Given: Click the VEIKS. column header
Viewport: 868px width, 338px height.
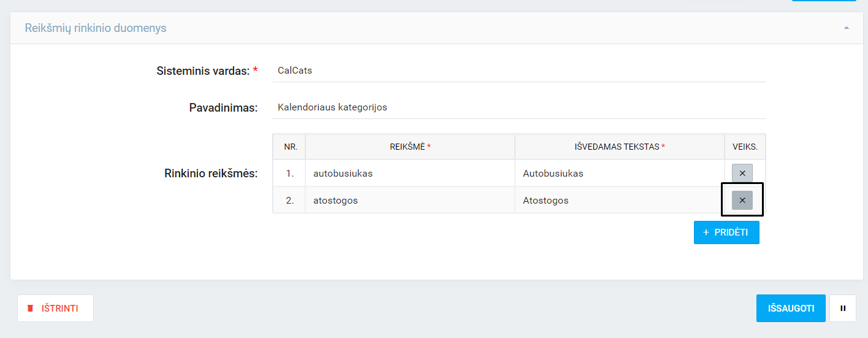Looking at the screenshot, I should (x=745, y=147).
